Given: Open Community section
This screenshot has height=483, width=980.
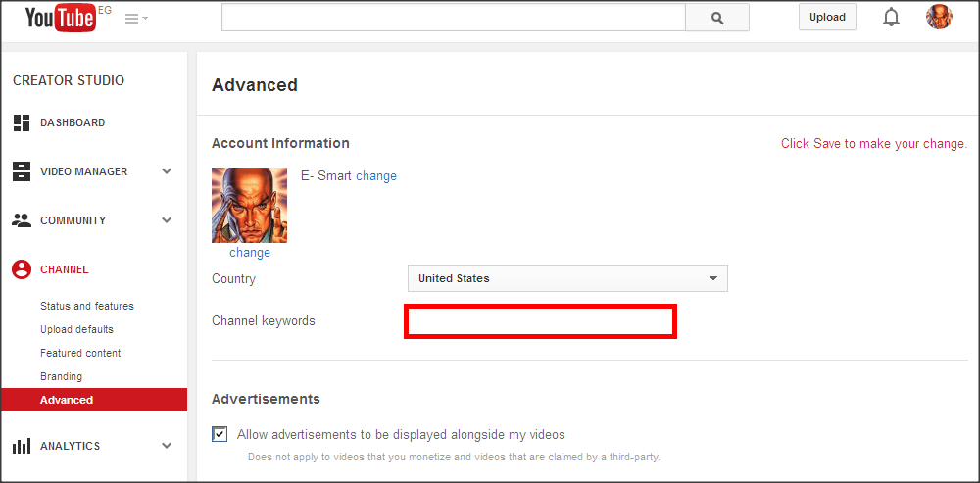Looking at the screenshot, I should click(73, 219).
